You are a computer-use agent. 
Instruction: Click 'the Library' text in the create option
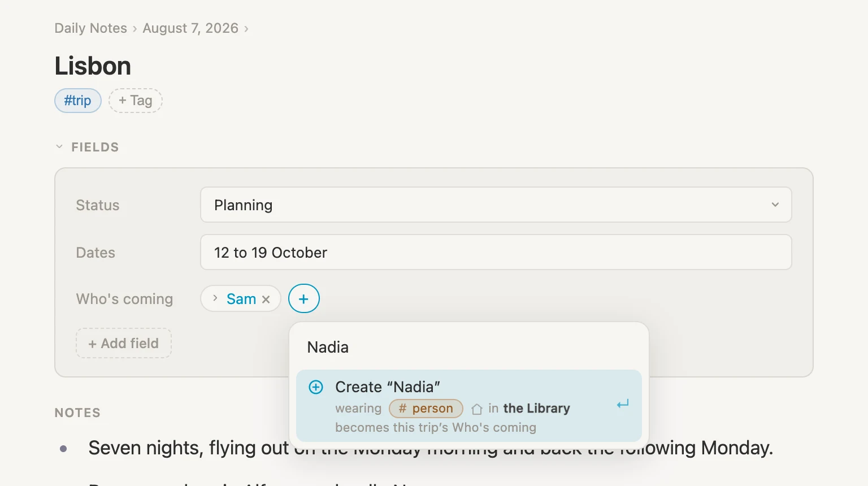point(536,408)
